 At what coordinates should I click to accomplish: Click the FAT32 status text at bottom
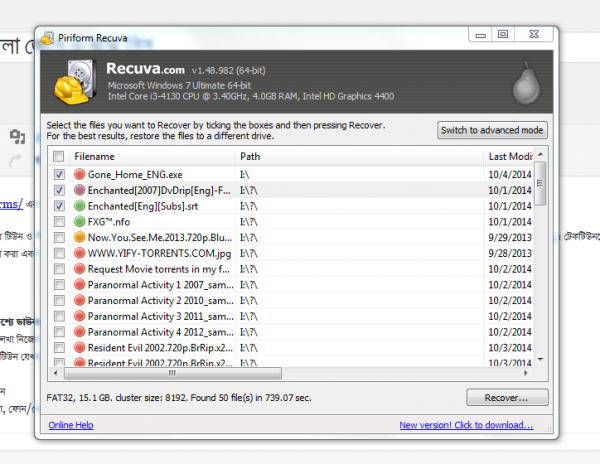179,398
